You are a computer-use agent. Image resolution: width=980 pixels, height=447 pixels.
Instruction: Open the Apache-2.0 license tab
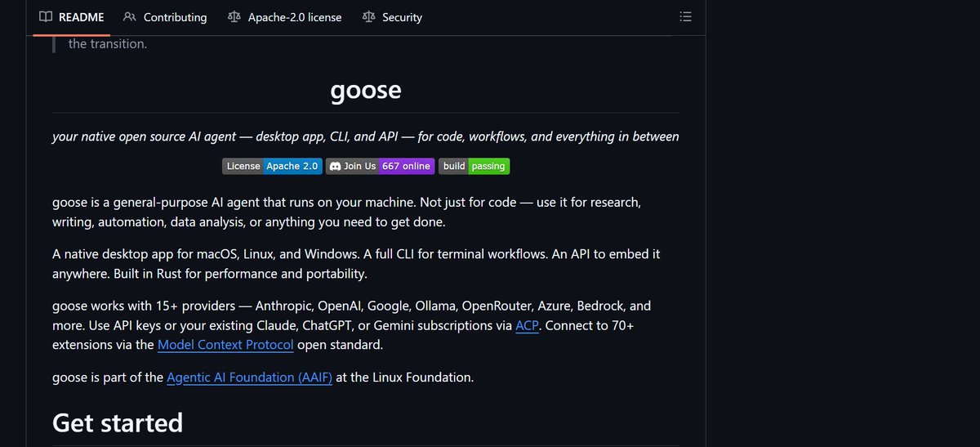[x=285, y=17]
